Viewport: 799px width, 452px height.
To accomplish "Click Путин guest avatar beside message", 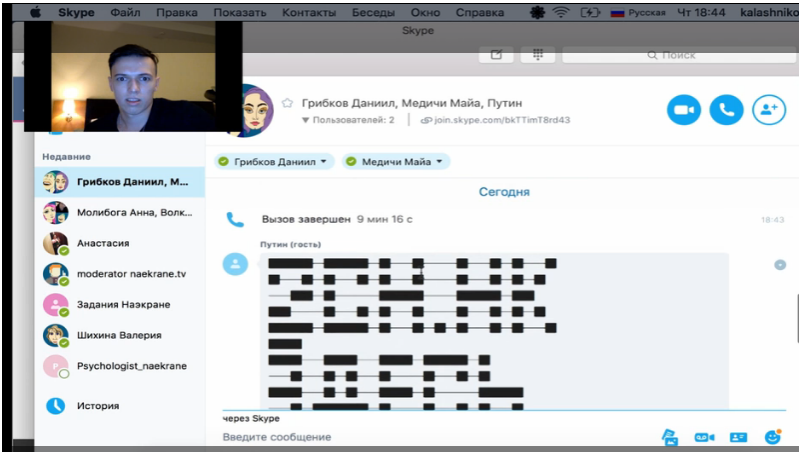I will tap(235, 264).
